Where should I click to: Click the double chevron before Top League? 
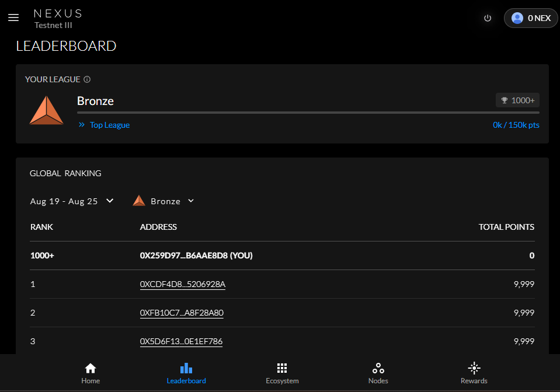(x=82, y=124)
